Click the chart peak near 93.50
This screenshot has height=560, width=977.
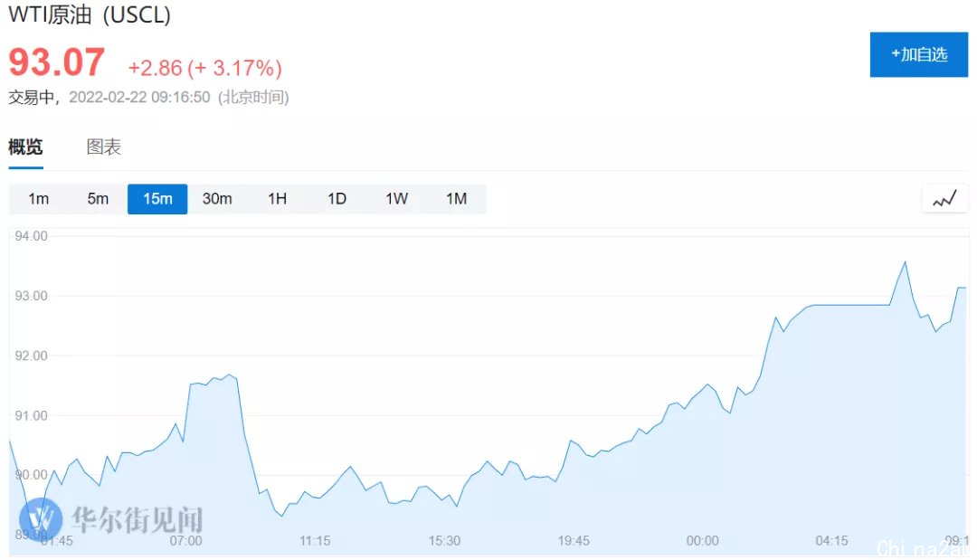905,262
